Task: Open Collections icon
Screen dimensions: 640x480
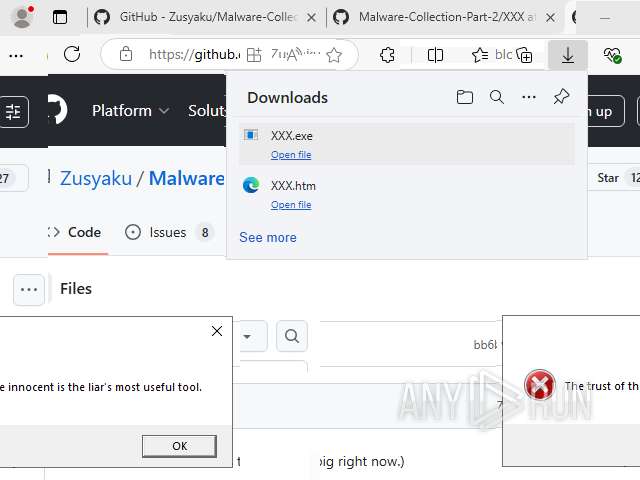Action: click(524, 55)
